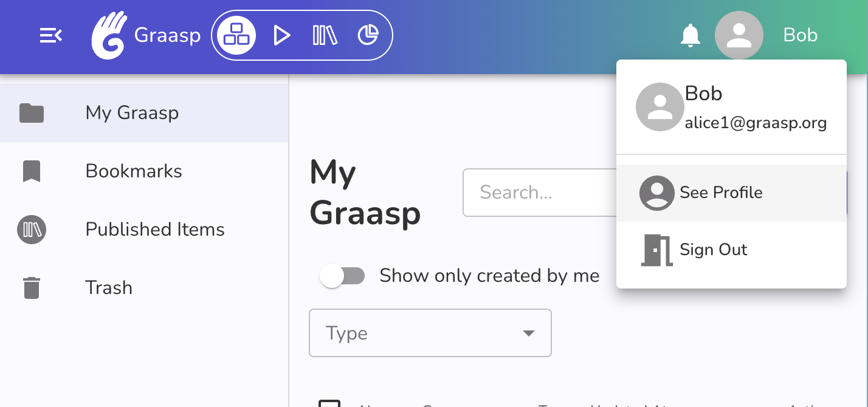Collapse the left sidebar
The height and width of the screenshot is (407, 868).
pos(50,35)
